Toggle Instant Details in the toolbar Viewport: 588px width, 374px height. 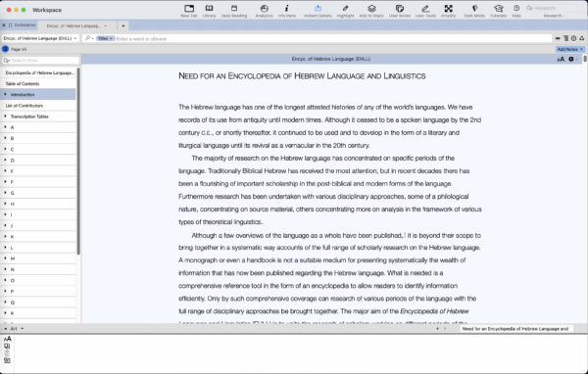(x=318, y=11)
